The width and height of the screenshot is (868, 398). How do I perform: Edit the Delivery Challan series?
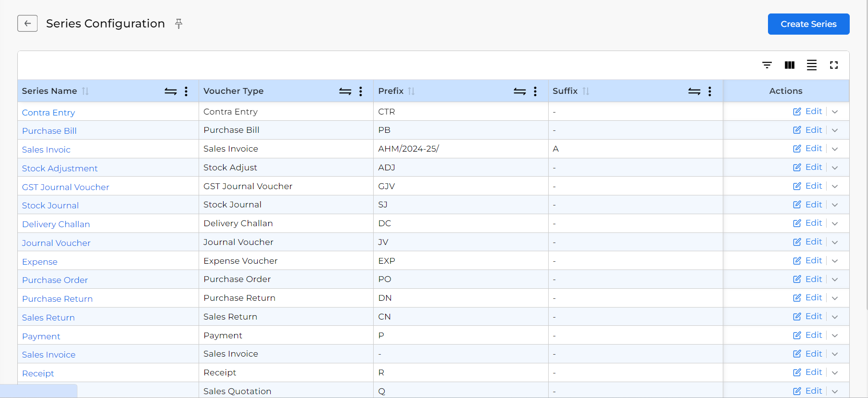pyautogui.click(x=807, y=223)
